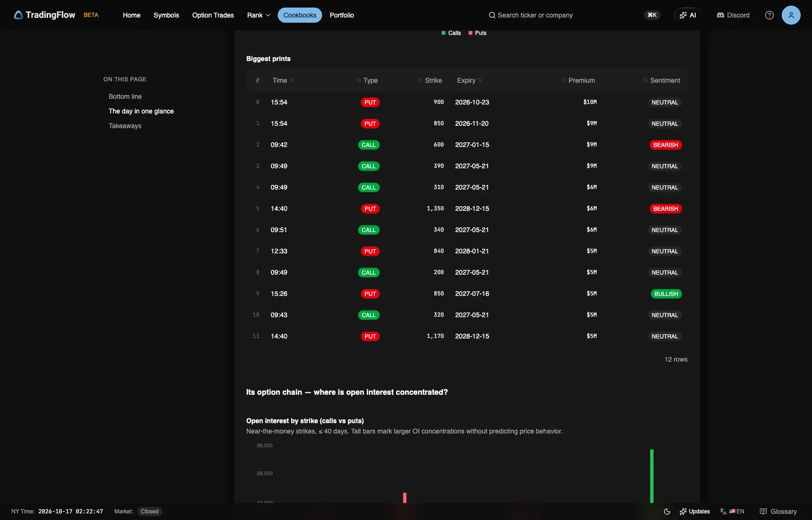The width and height of the screenshot is (812, 520).
Task: Click the search magnifier icon
Action: [x=492, y=15]
